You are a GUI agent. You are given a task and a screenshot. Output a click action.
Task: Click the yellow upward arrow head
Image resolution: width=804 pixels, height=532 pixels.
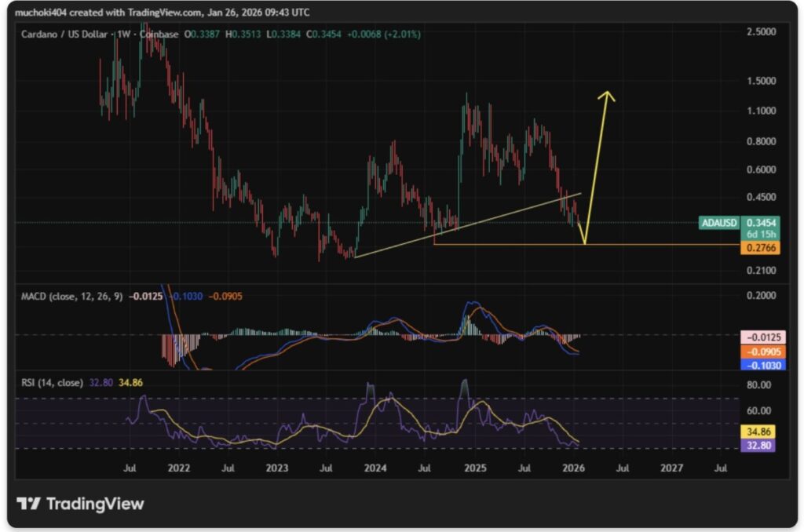pyautogui.click(x=605, y=96)
